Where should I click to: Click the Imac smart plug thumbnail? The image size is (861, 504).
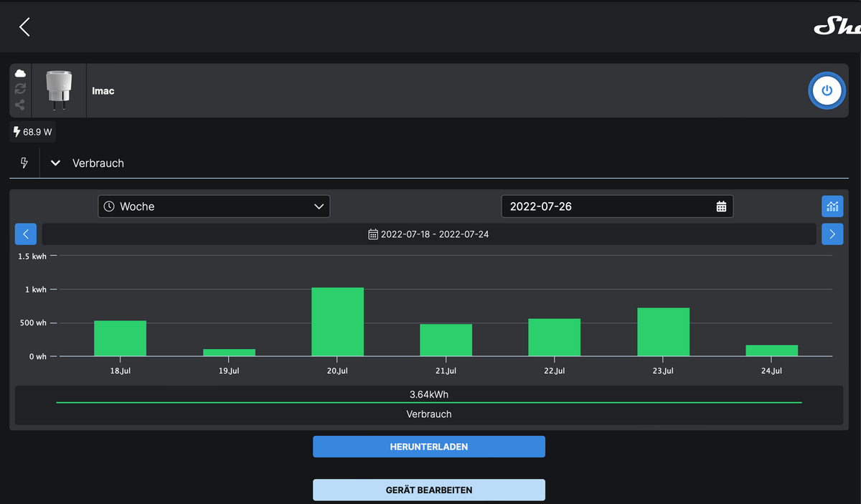[x=59, y=90]
